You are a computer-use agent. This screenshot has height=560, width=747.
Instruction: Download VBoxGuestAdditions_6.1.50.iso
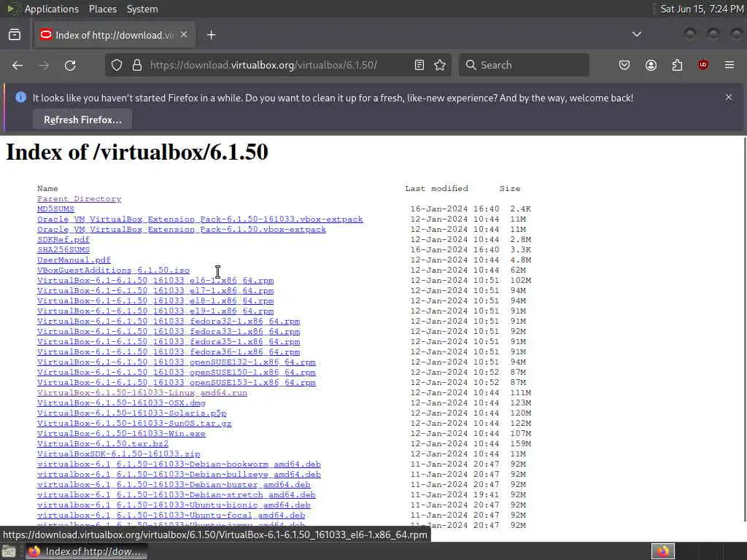pyautogui.click(x=113, y=270)
